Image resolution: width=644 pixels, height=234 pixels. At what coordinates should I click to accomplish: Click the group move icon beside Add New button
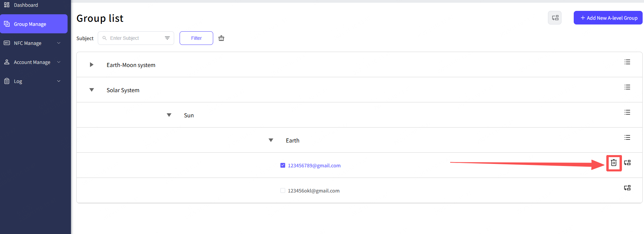pyautogui.click(x=555, y=18)
